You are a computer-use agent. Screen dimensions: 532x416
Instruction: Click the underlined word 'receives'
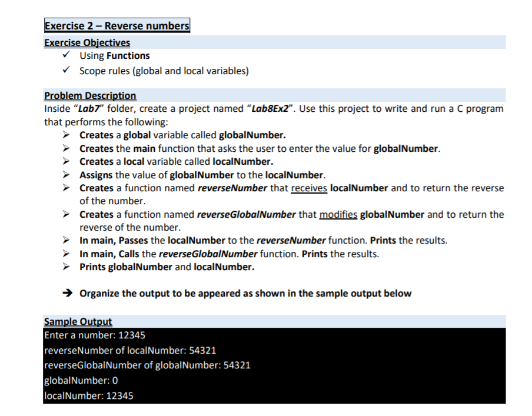(309, 188)
